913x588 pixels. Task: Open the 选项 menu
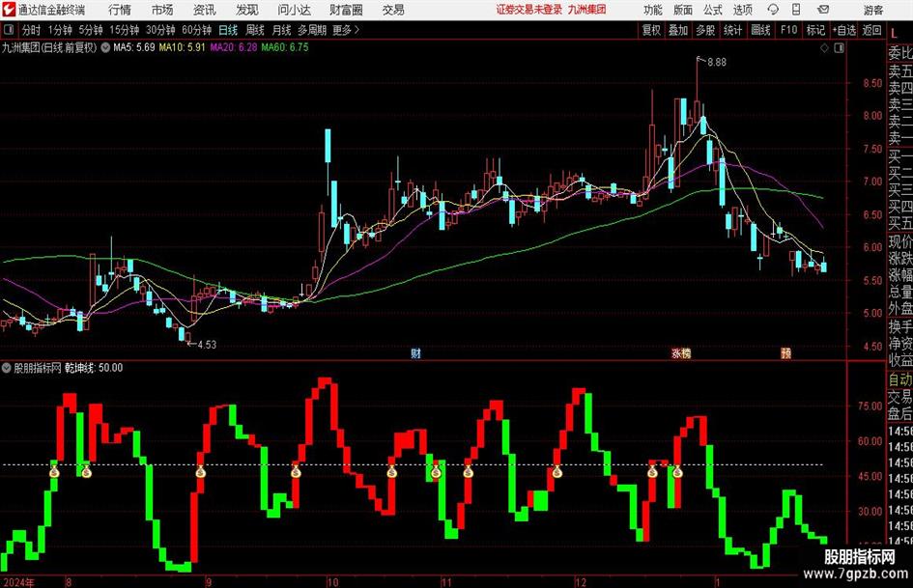(x=742, y=10)
